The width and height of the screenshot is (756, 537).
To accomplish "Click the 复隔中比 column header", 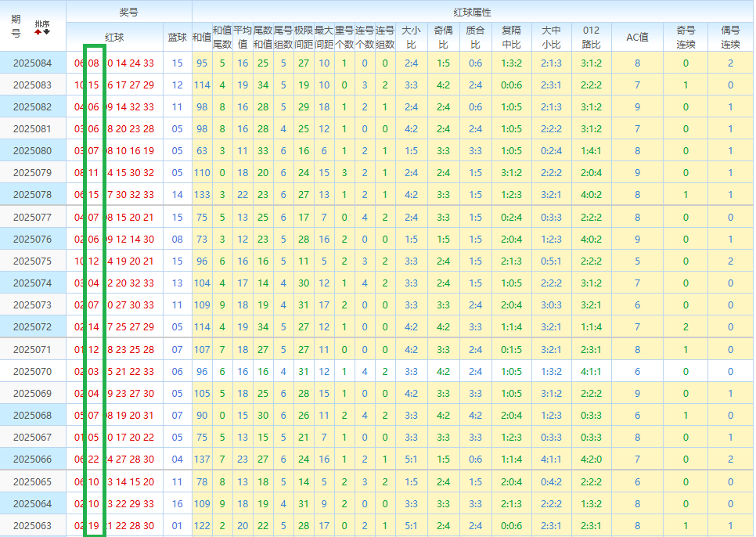I will [x=512, y=37].
